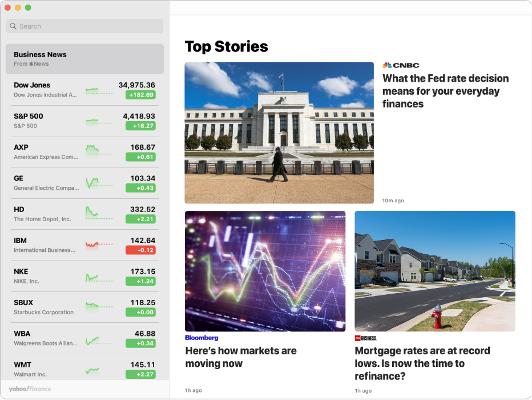
Task: Click the WMT sparkline chart
Action: pyautogui.click(x=92, y=371)
